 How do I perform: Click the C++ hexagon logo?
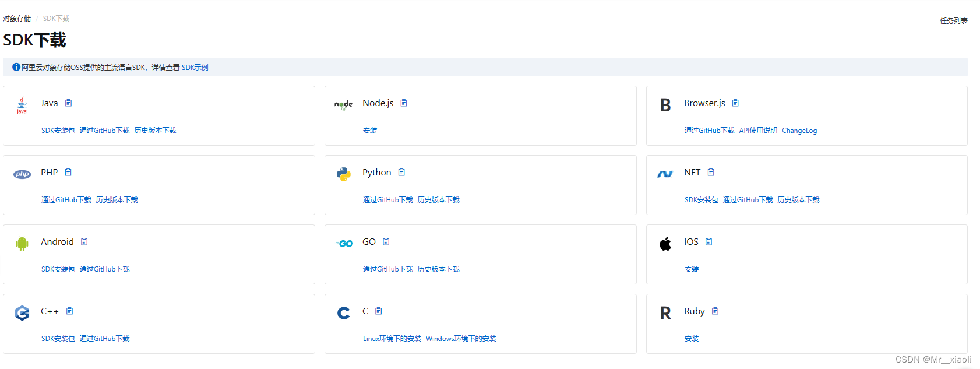[22, 313]
